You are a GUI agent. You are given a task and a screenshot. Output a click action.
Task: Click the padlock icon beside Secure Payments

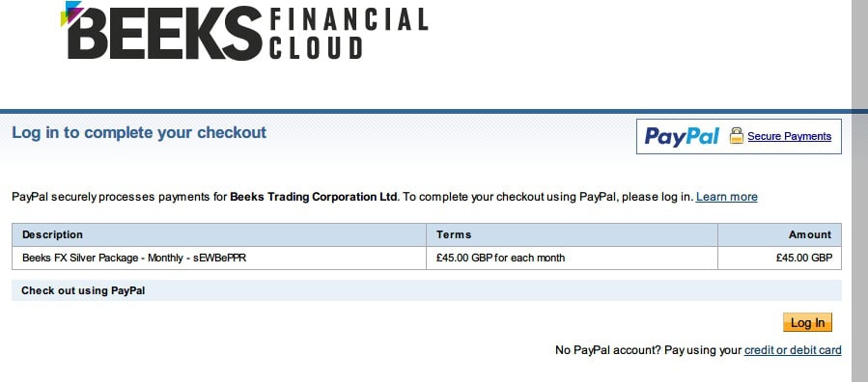coord(737,135)
